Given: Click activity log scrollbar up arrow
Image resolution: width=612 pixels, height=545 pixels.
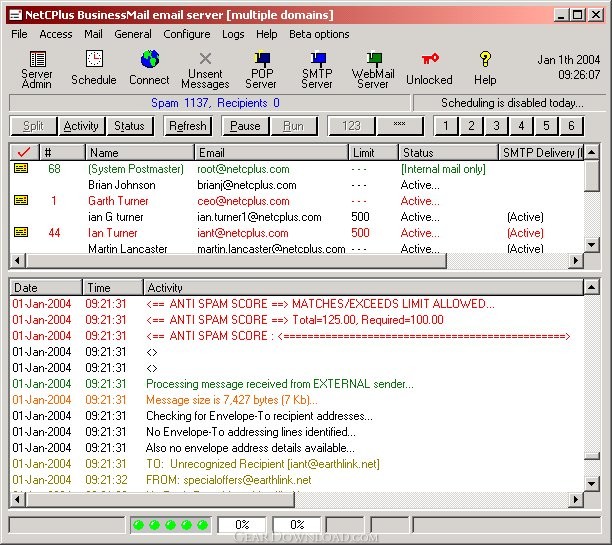Looking at the screenshot, I should tap(592, 287).
